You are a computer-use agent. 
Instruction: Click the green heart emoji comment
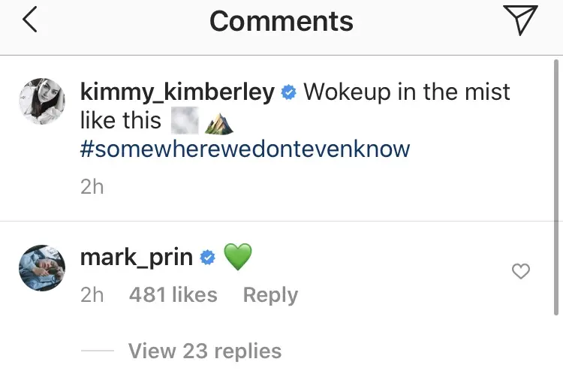tap(237, 258)
